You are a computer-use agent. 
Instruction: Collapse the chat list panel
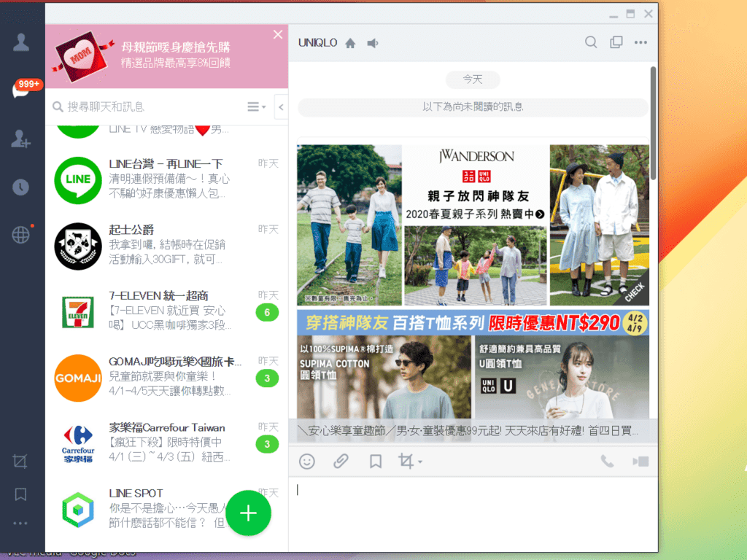[281, 107]
